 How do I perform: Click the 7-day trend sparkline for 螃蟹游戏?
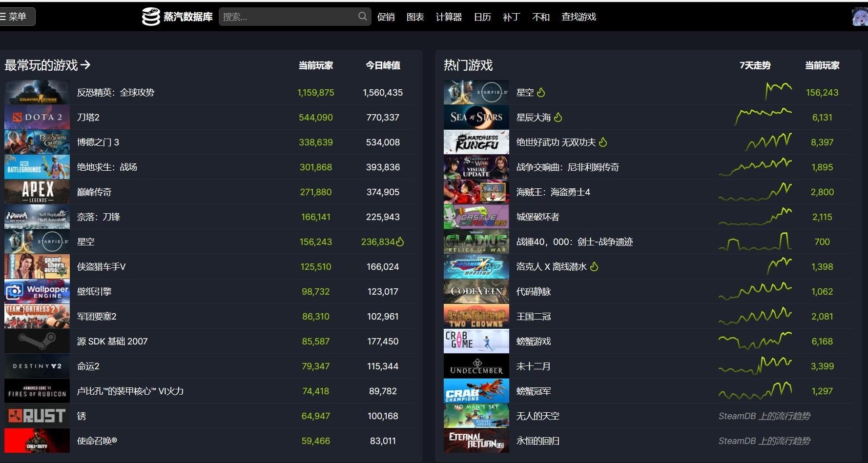(x=755, y=341)
